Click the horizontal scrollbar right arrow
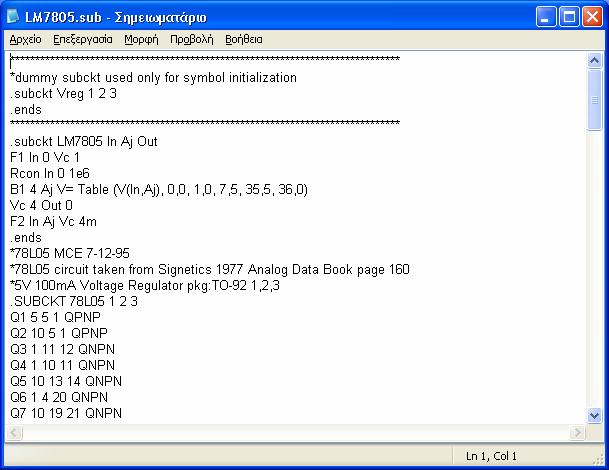Screen dimensions: 609x470 click(x=578, y=432)
